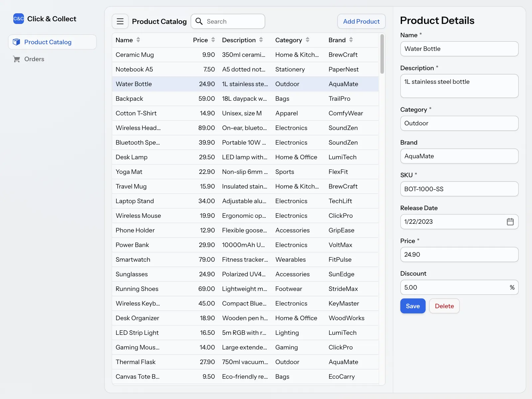Viewport: 532px width, 399px height.
Task: Sort by Category column arrows
Action: [x=308, y=40]
